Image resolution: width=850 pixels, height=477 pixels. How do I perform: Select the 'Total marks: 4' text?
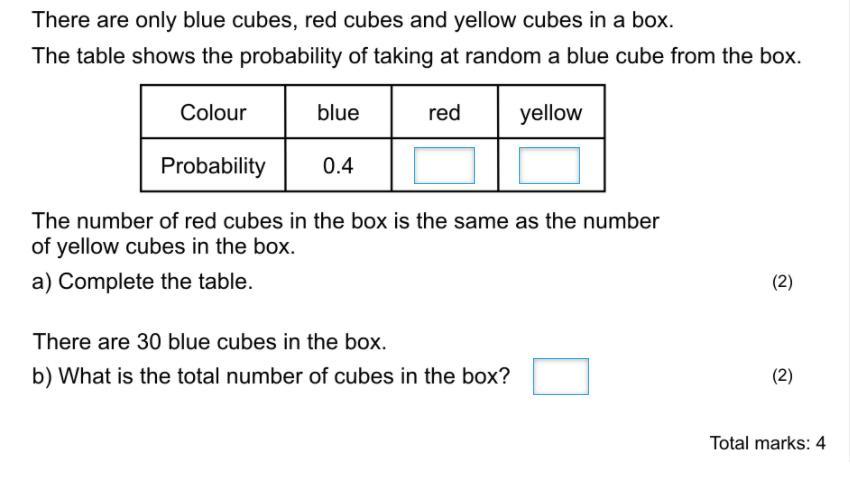click(768, 443)
